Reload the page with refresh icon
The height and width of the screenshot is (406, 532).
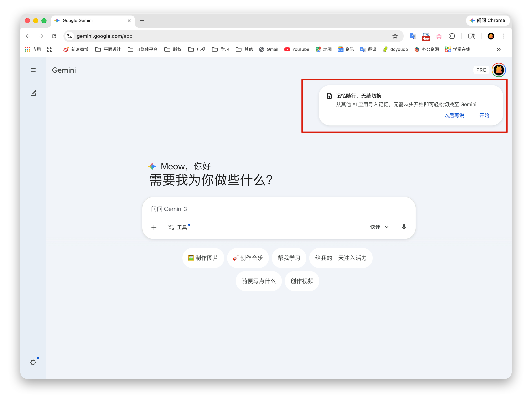click(x=54, y=36)
